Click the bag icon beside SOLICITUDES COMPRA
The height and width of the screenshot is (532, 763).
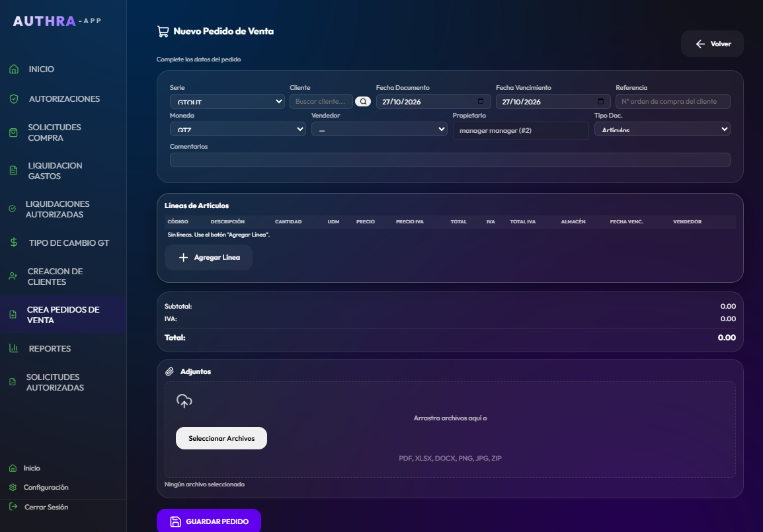pos(13,133)
